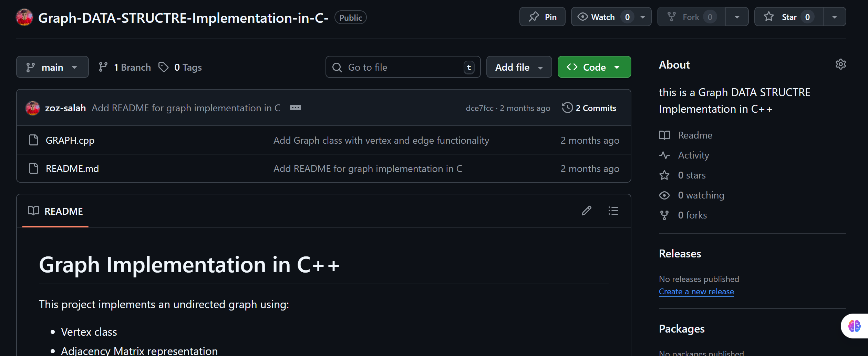Open repository settings gear in About section
This screenshot has width=868, height=356.
(841, 64)
